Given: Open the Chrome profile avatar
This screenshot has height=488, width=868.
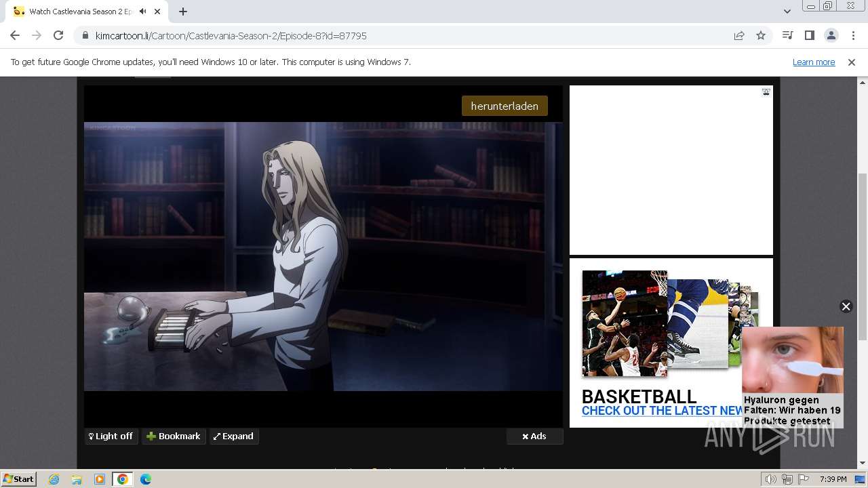Looking at the screenshot, I should coord(831,35).
